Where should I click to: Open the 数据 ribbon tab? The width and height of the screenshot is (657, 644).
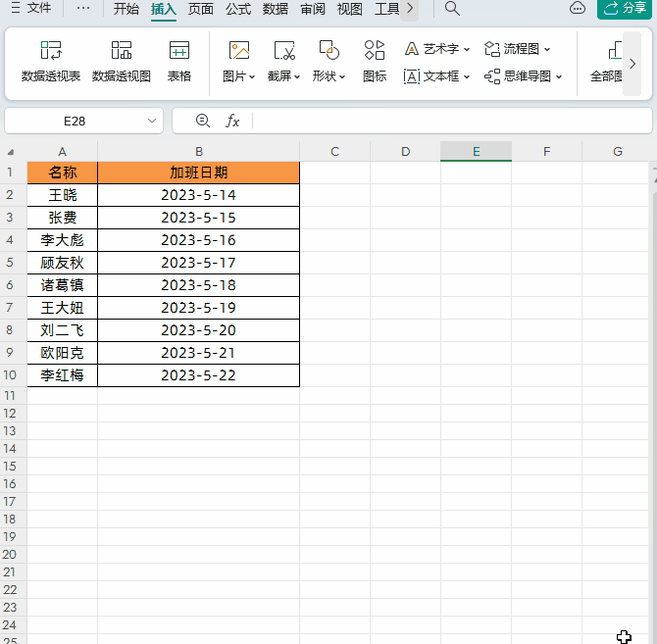click(276, 9)
